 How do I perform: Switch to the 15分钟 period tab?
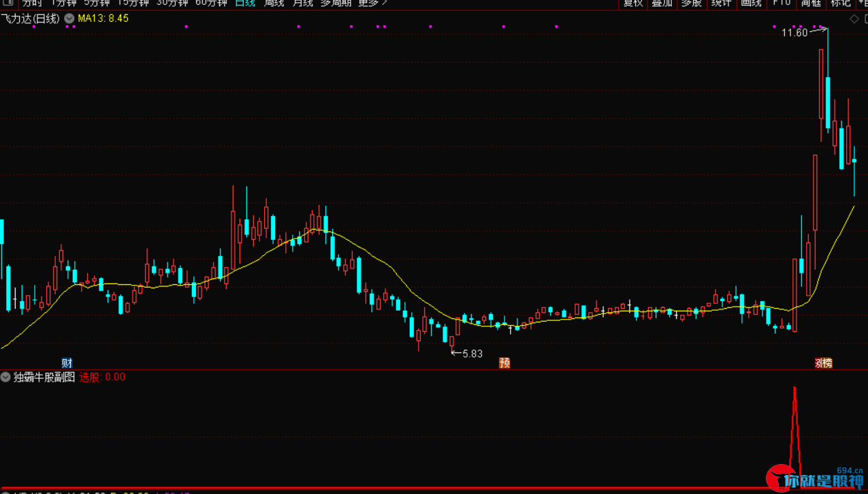133,3
